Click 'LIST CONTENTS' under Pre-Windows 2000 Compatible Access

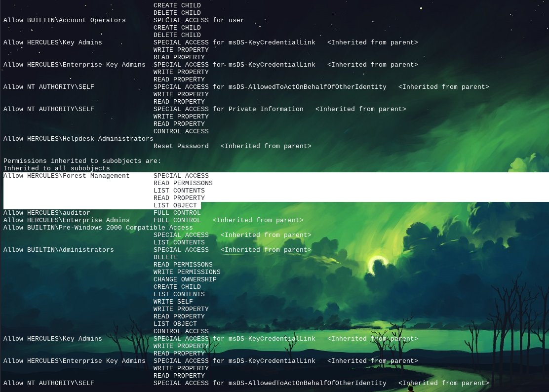[179, 242]
